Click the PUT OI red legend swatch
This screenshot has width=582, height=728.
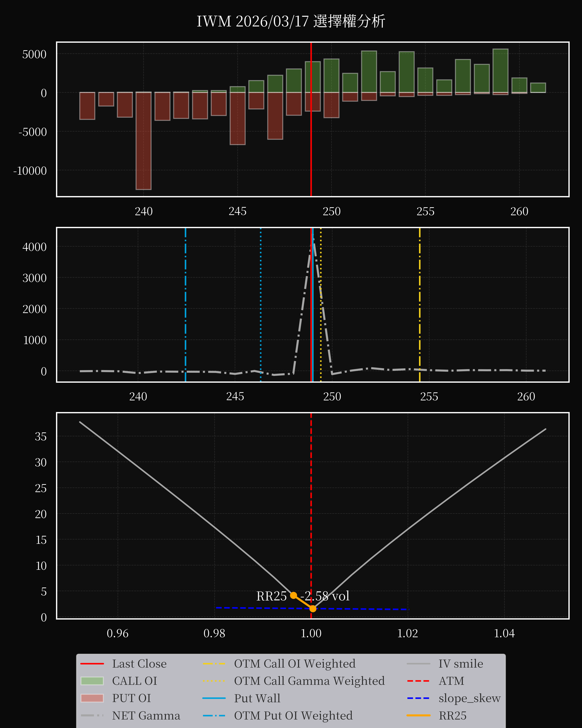coord(92,698)
